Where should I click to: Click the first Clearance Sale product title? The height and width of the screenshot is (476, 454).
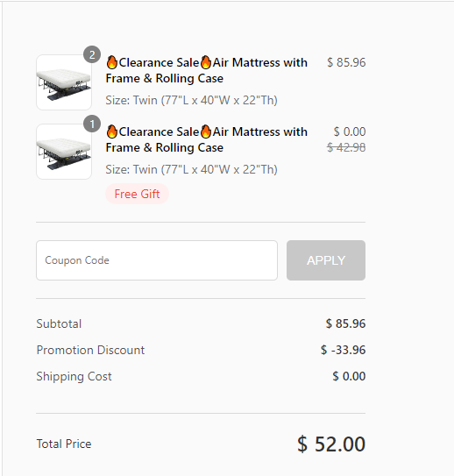206,70
